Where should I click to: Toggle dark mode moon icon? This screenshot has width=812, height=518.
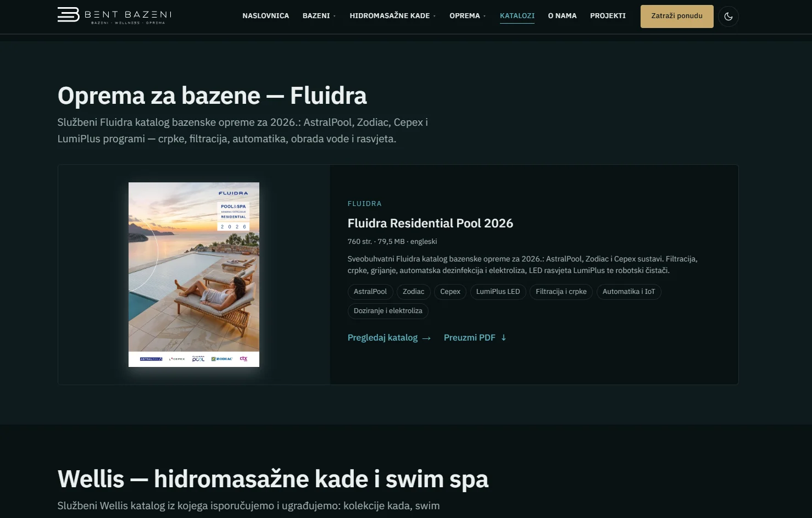click(728, 16)
